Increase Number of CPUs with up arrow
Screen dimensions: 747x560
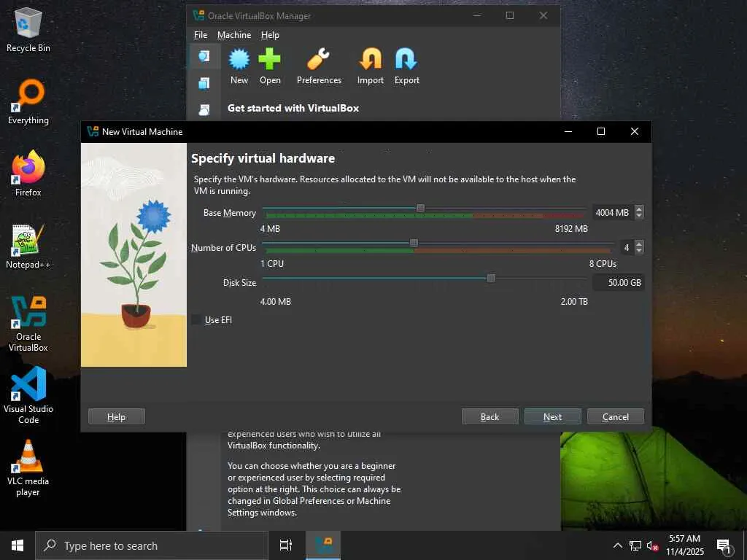pos(639,244)
